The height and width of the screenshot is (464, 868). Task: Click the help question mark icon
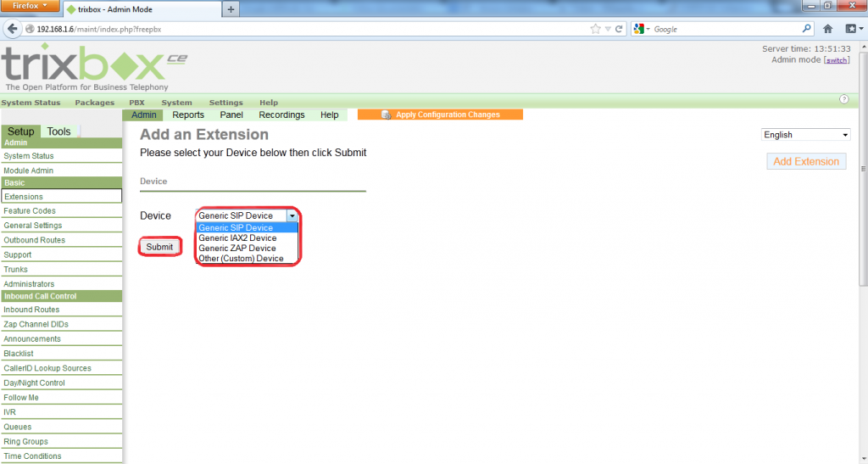pyautogui.click(x=843, y=99)
